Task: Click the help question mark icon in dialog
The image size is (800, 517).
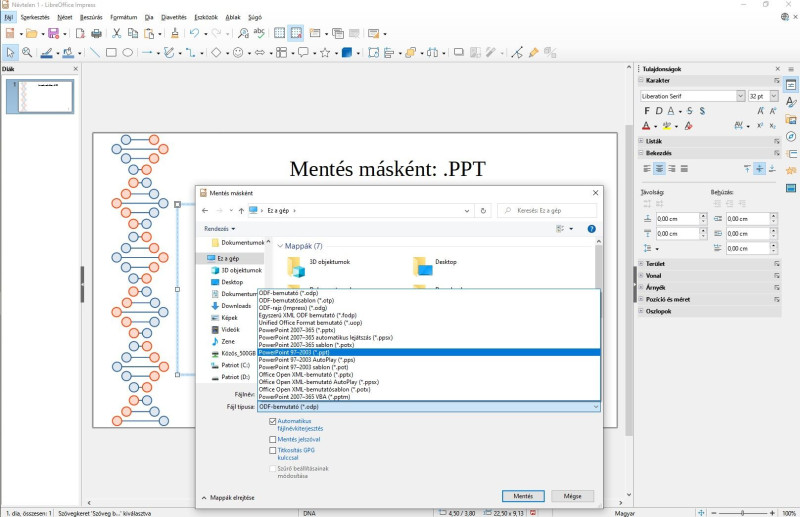Action: tap(591, 229)
